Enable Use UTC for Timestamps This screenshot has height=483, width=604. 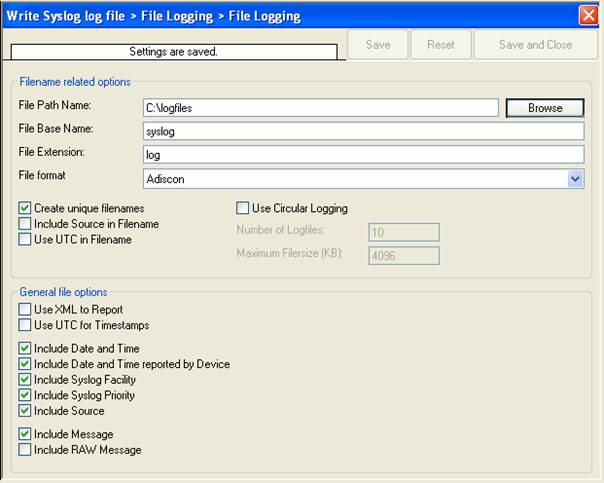point(25,325)
